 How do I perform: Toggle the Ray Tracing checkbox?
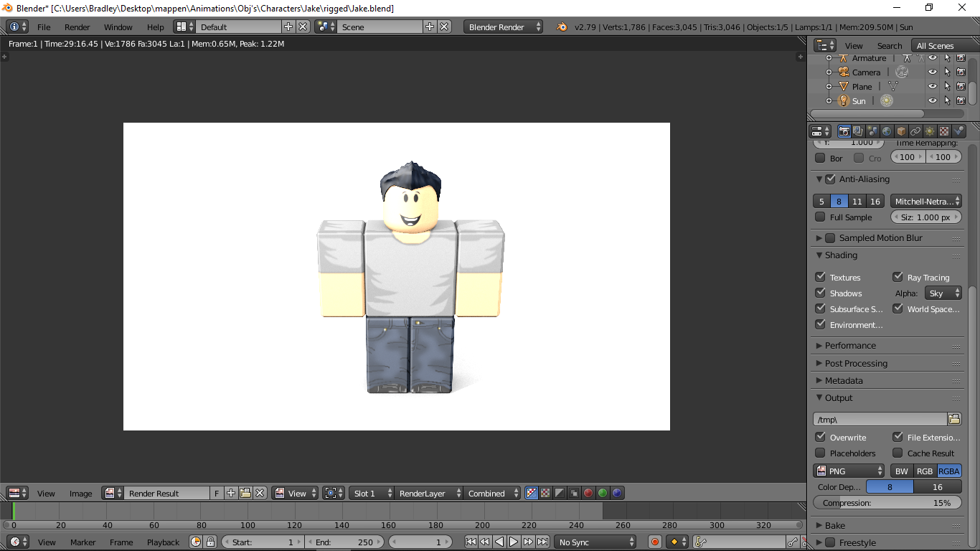coord(897,277)
